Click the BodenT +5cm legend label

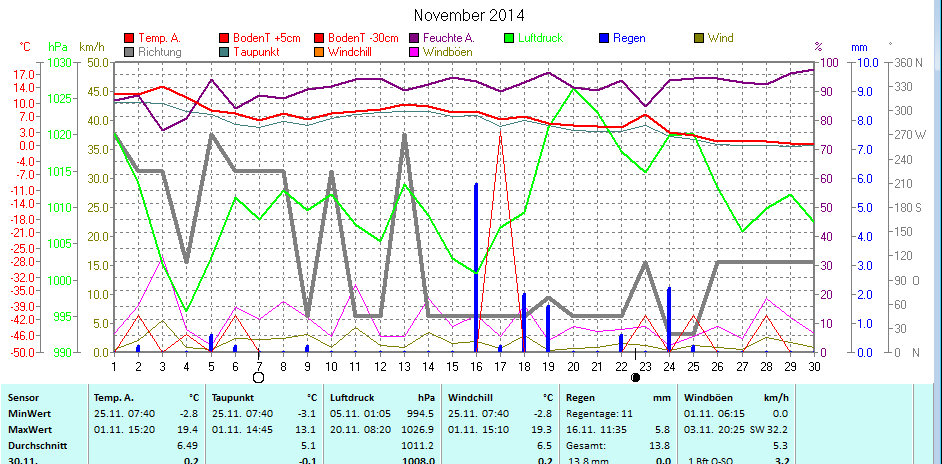tap(267, 39)
